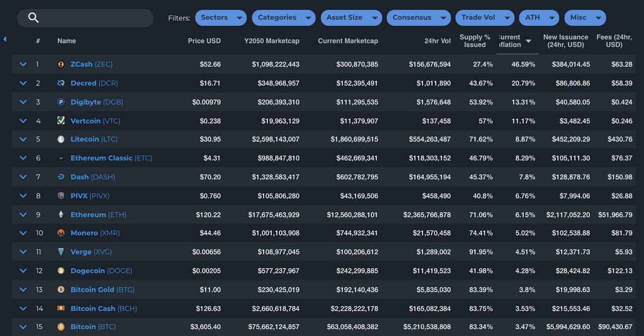The width and height of the screenshot is (644, 336).
Task: Click the Digibyte coin logo
Action: [x=61, y=102]
